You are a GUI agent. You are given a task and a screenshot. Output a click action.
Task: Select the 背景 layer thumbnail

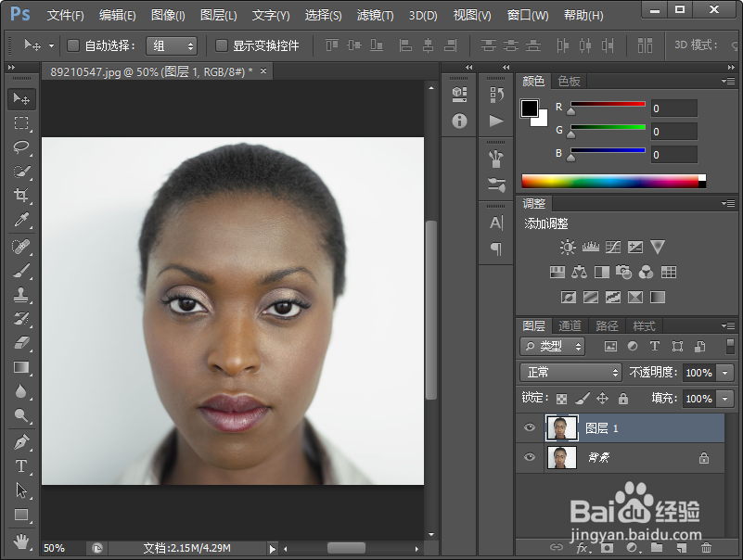(x=561, y=458)
